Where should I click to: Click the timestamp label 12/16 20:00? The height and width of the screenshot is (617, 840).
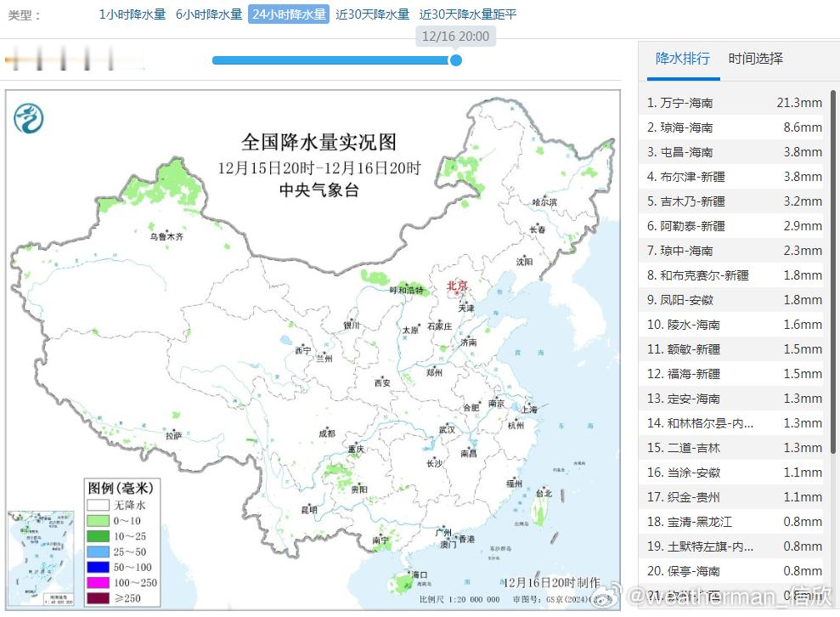click(455, 36)
